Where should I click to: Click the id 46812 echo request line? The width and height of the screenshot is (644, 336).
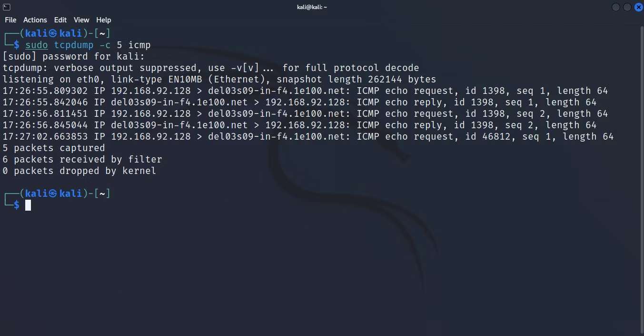(308, 137)
